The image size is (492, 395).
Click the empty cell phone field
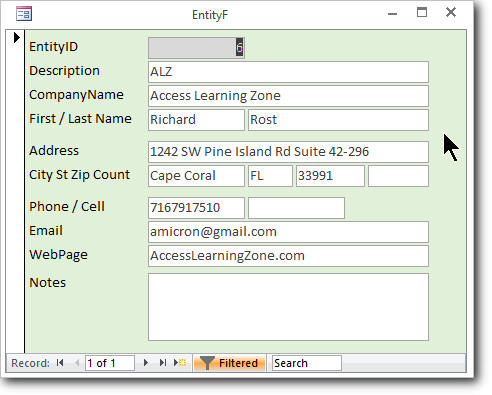click(x=296, y=208)
